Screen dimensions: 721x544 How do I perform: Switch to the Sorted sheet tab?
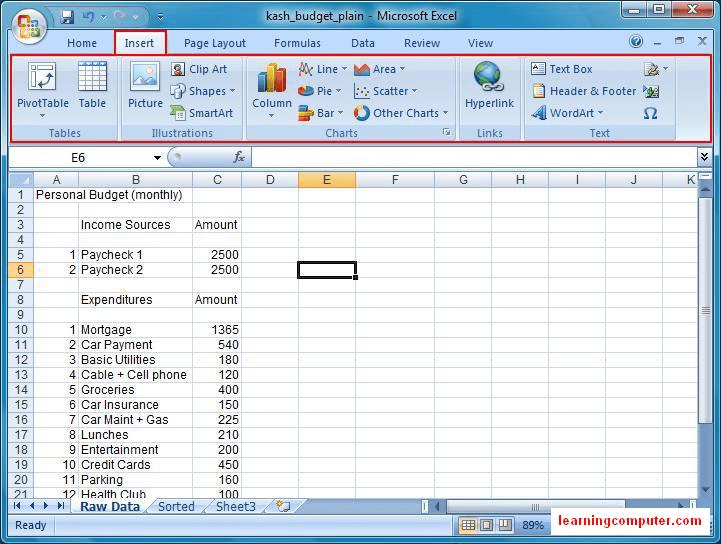(176, 507)
